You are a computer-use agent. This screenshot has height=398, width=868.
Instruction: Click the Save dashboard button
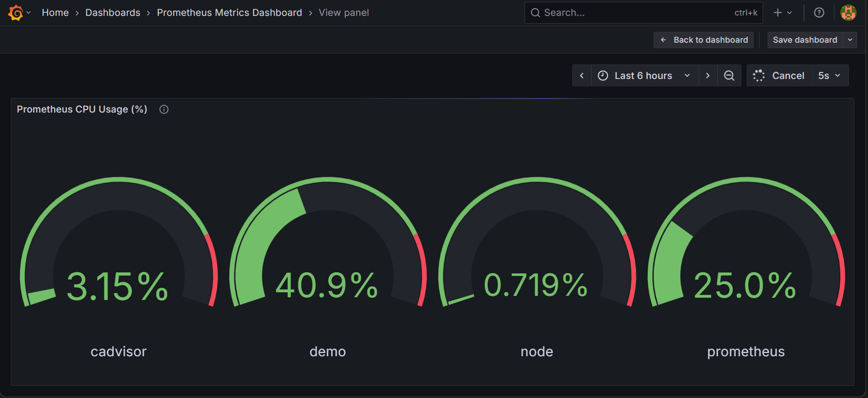pos(805,40)
